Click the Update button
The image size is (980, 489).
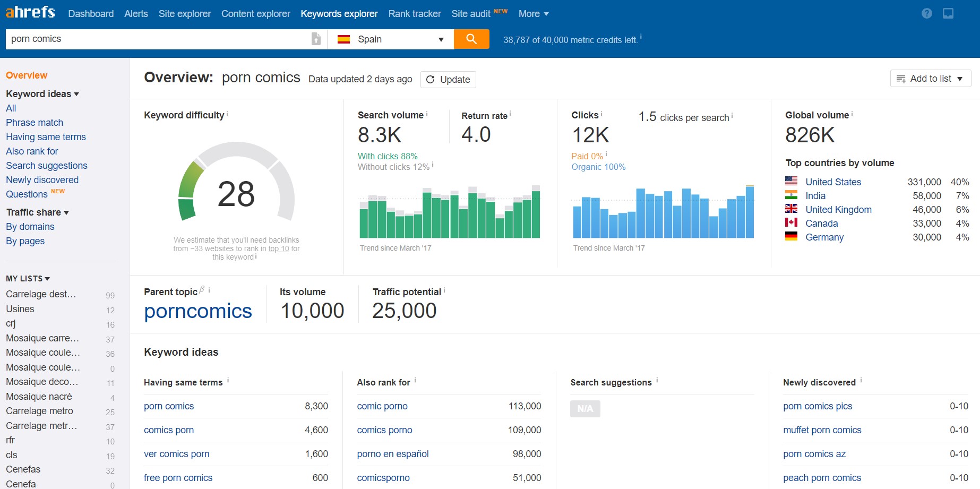(448, 79)
